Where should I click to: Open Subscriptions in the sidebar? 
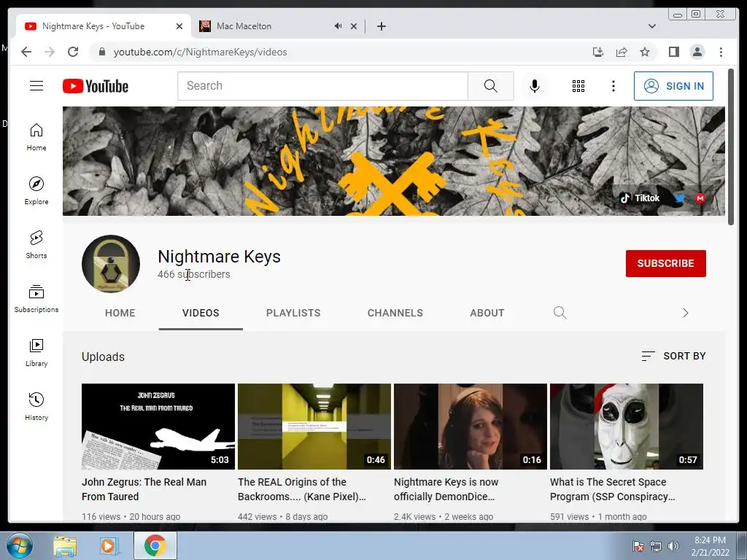click(x=36, y=298)
